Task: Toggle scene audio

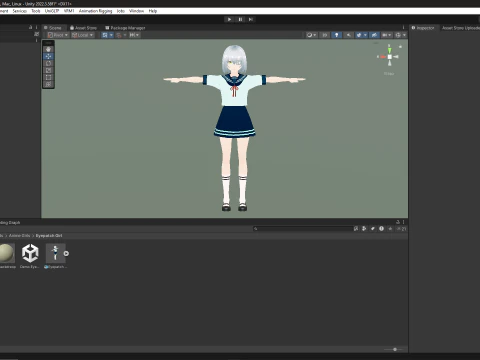Action: point(348,35)
